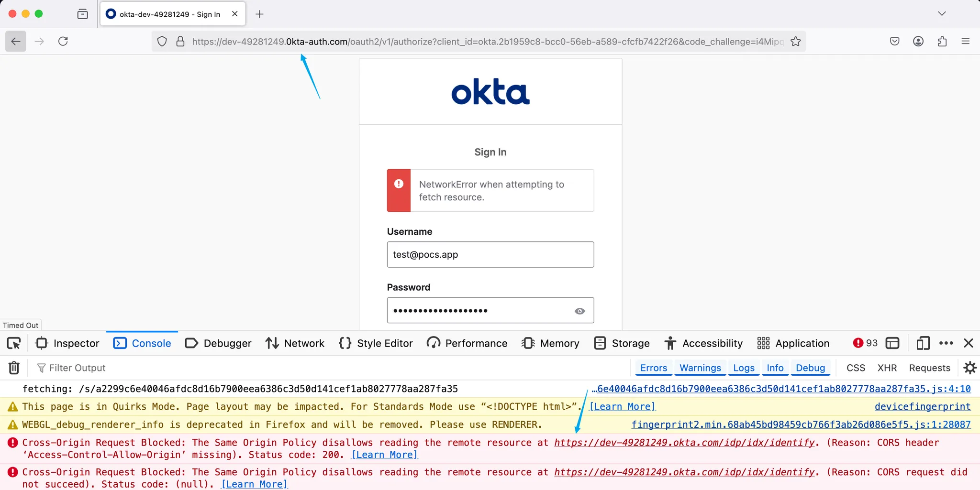Open the fingerprint2.min.js source link

[x=801, y=425]
